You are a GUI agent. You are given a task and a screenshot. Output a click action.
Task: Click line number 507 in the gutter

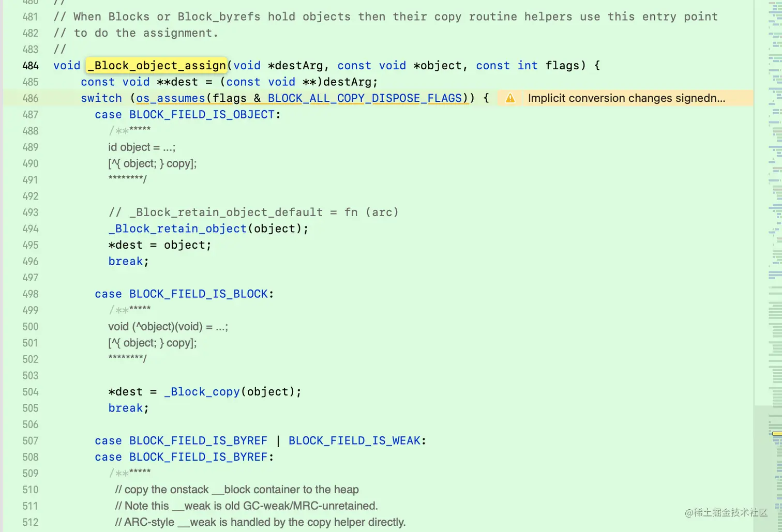(31, 440)
